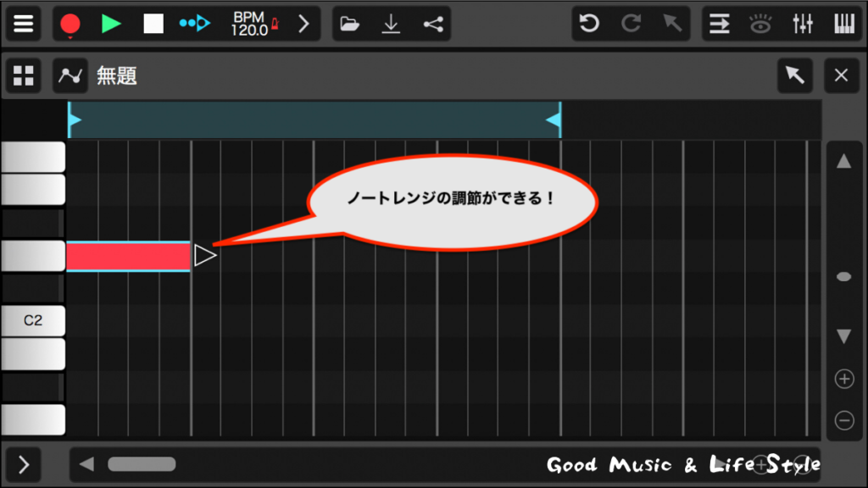Open the four-square grid view

[23, 75]
